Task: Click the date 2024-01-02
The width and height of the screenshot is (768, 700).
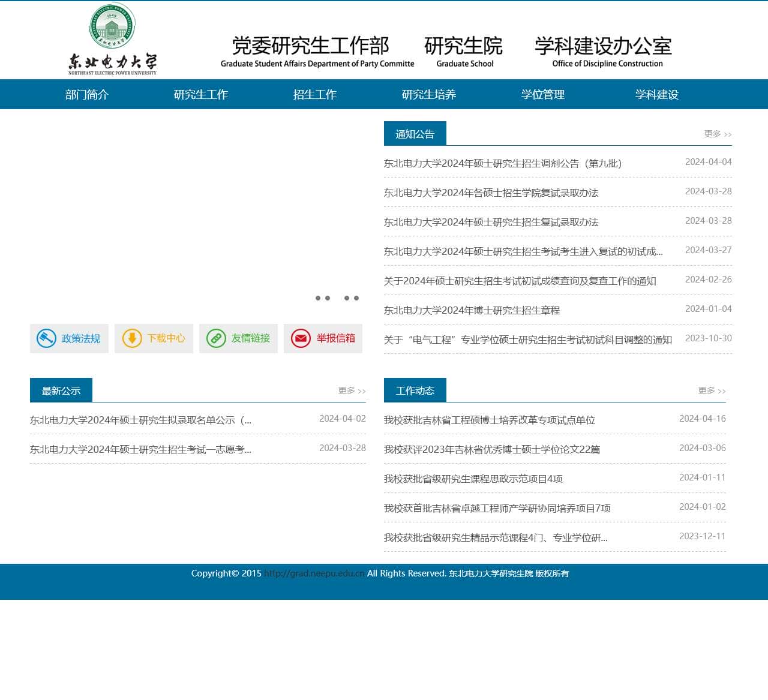Action: [x=703, y=507]
